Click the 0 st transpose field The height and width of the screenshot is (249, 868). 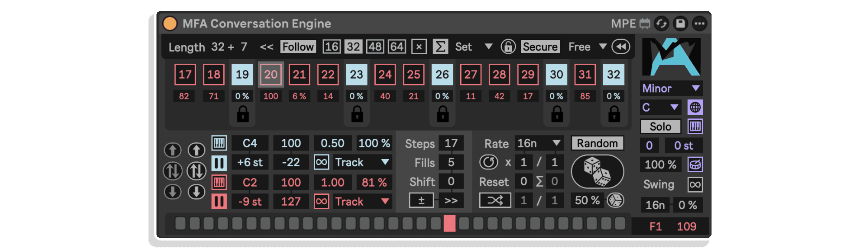[684, 146]
